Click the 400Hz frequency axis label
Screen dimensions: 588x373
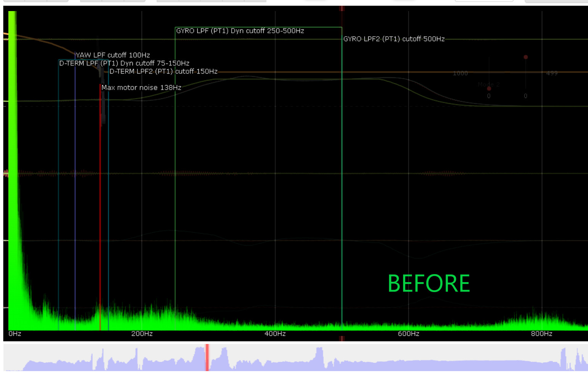coord(275,334)
